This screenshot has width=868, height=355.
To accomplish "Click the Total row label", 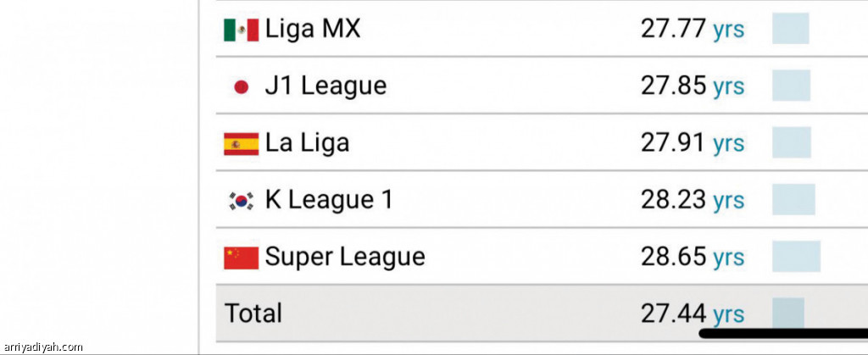I will click(x=253, y=313).
